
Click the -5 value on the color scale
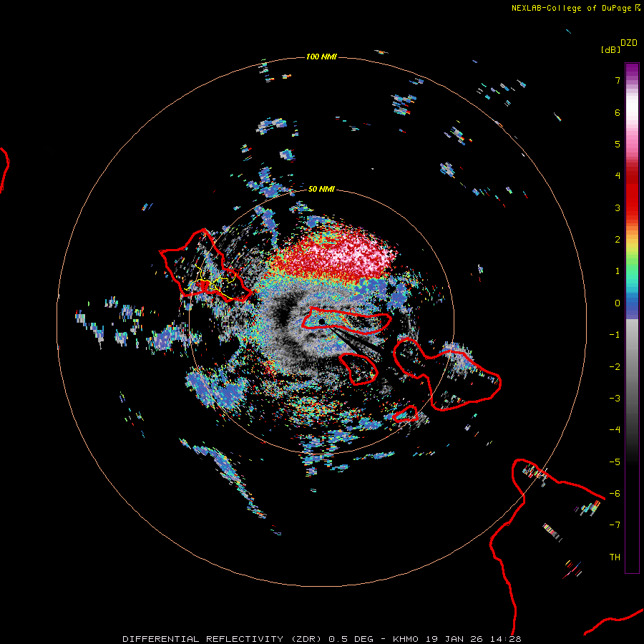point(615,462)
